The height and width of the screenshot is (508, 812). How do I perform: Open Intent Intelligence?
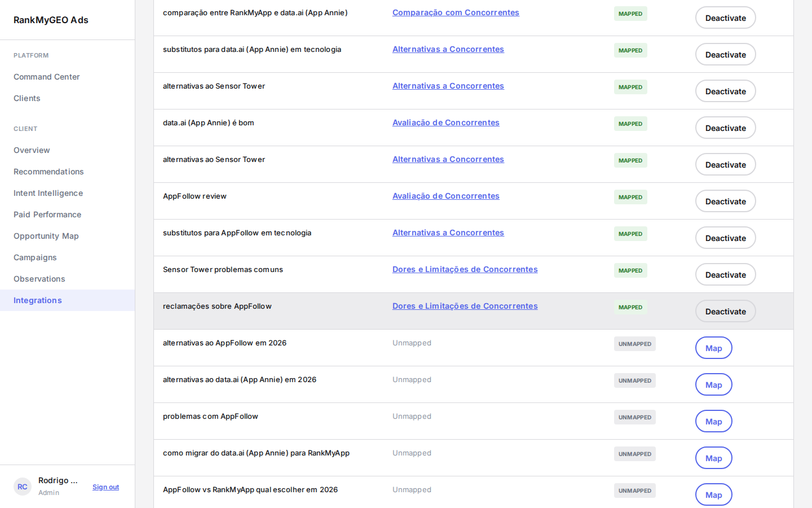click(x=68, y=193)
